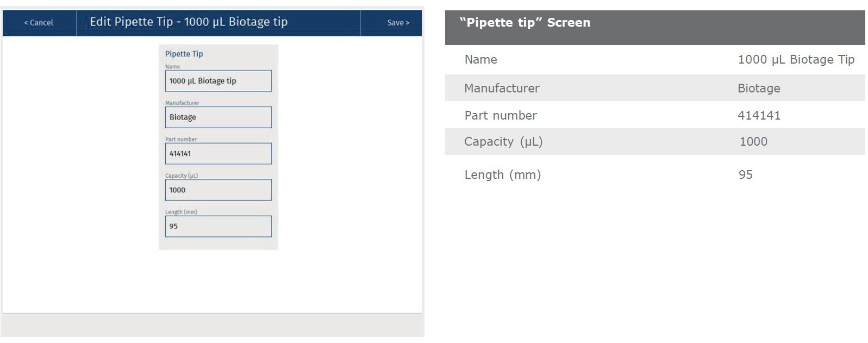Click the small Length (mm) field label
868x343 pixels.
point(181,212)
